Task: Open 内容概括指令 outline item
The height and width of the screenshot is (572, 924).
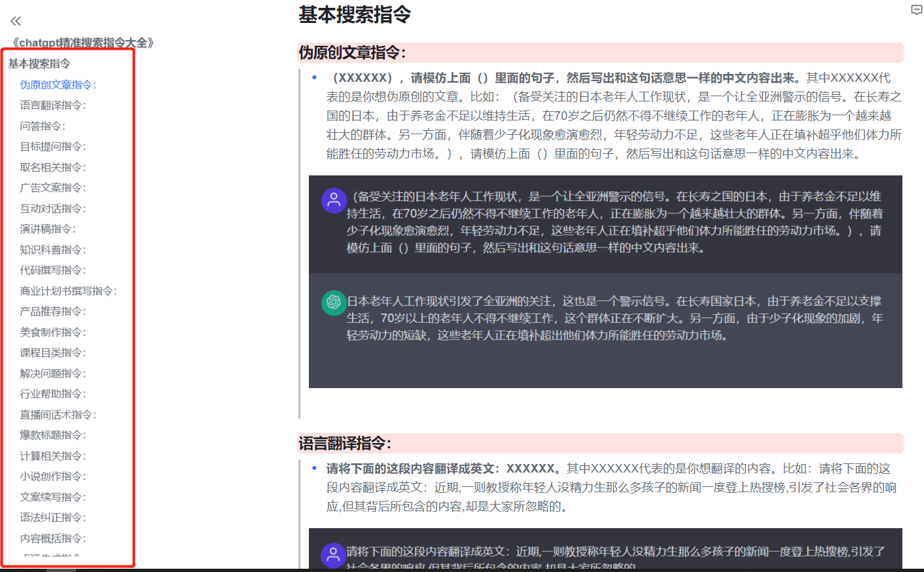Action: tap(52, 539)
